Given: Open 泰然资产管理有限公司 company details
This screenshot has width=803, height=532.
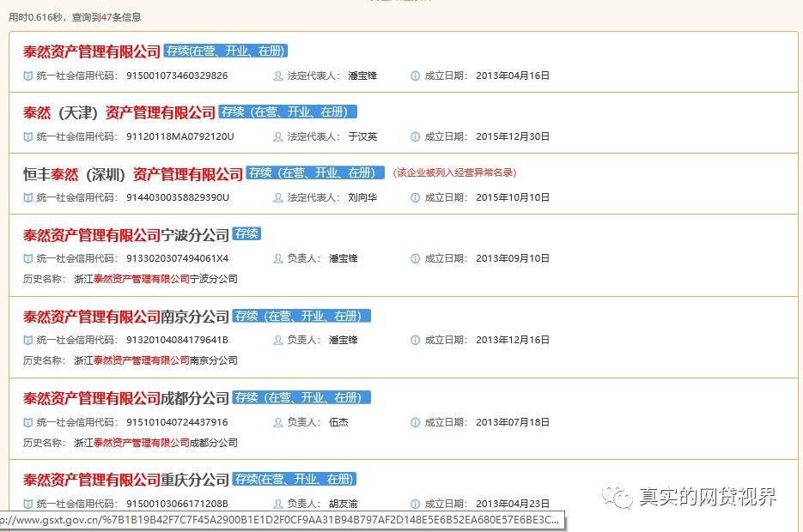Looking at the screenshot, I should click(x=91, y=52).
